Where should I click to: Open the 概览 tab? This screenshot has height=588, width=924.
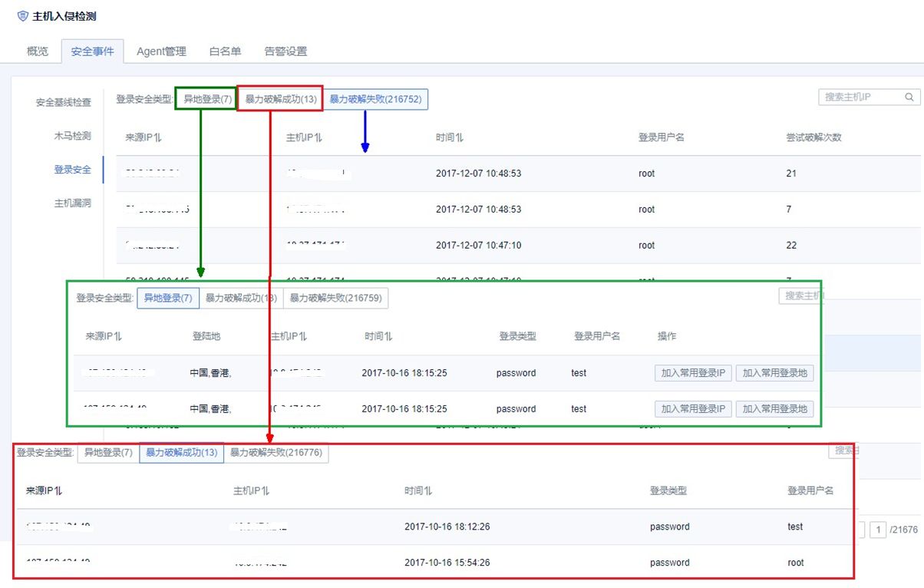pos(35,51)
